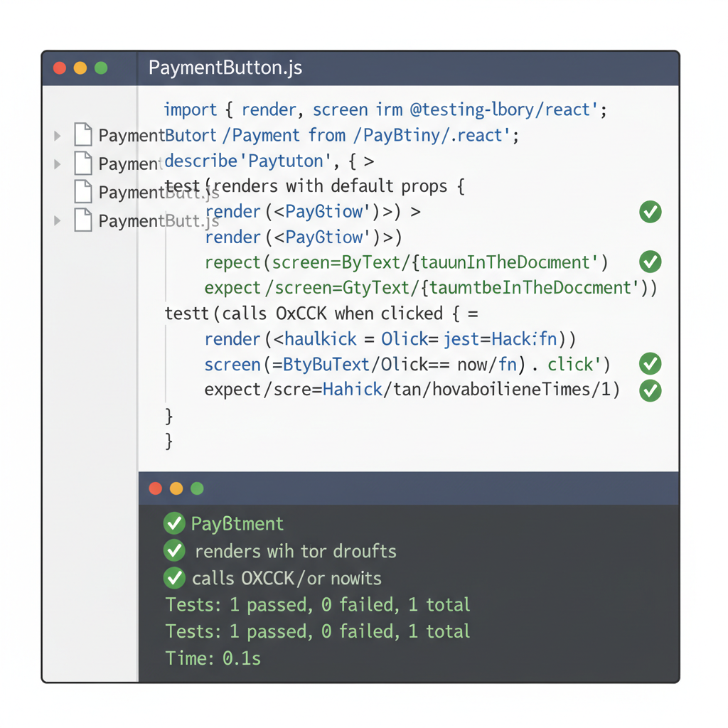Toggle the pass check on the second render line
The height and width of the screenshot is (728, 728).
point(650,237)
